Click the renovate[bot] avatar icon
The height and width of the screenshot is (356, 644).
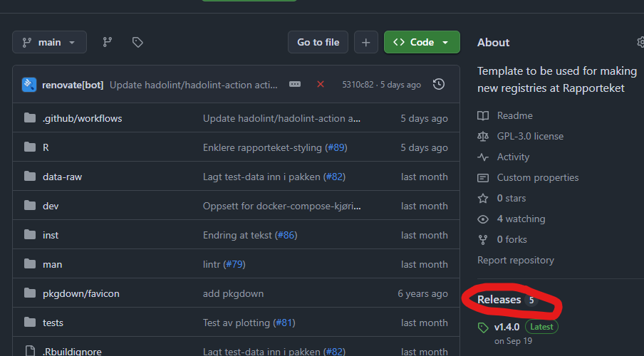(29, 85)
